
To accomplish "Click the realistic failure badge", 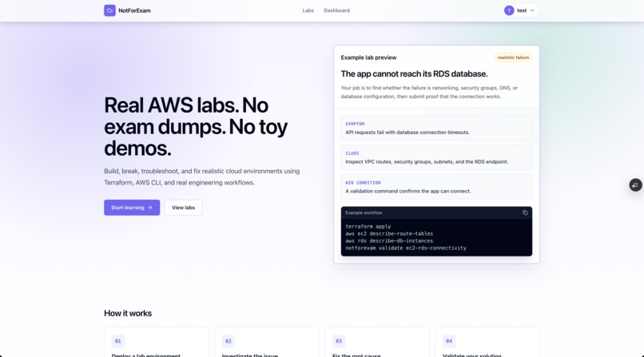I will pyautogui.click(x=513, y=58).
